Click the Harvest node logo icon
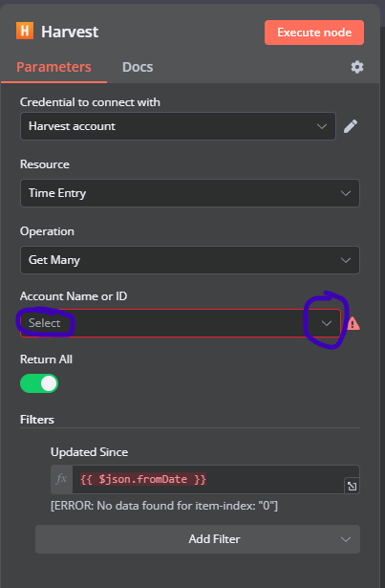This screenshot has height=588, width=385. 25,31
